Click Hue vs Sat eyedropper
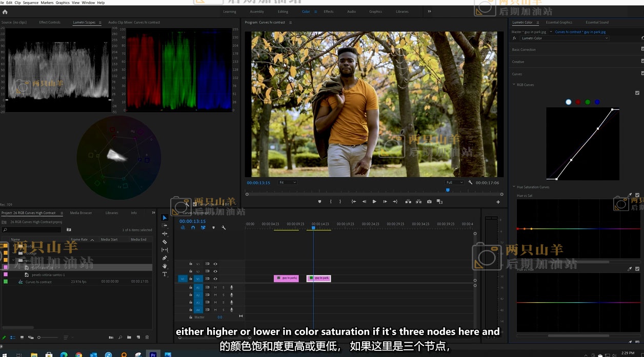This screenshot has height=357, width=644. (630, 195)
